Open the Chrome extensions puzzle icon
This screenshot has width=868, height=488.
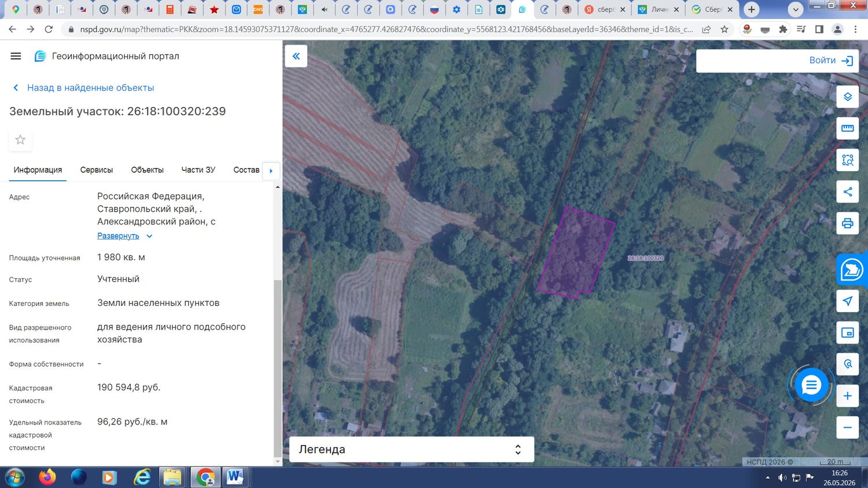tap(783, 29)
